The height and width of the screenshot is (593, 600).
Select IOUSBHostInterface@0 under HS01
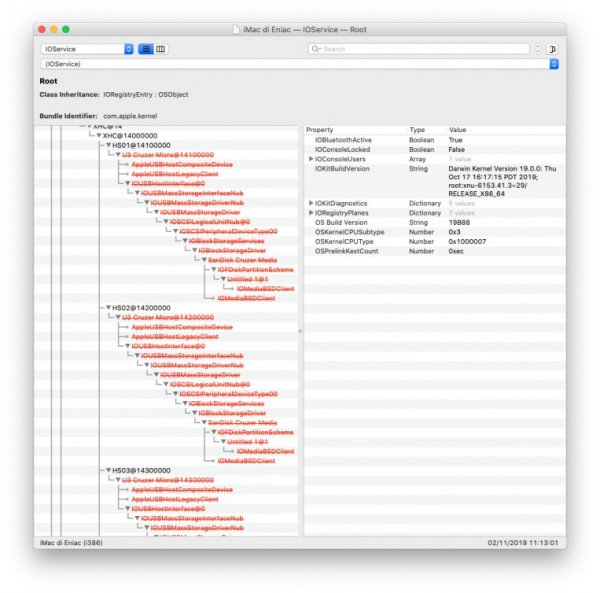(168, 184)
